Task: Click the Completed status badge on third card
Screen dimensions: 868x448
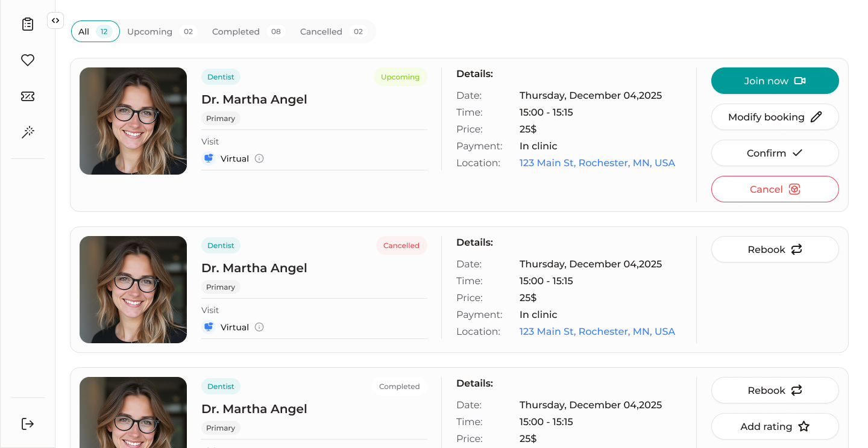Action: pos(399,387)
